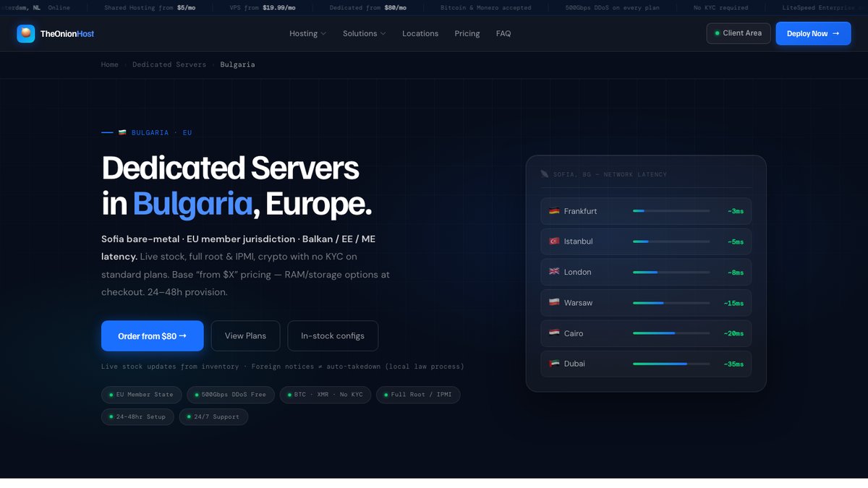Viewport: 868px width, 488px height.
Task: Click the satellite icon in latency card header
Action: click(x=545, y=174)
